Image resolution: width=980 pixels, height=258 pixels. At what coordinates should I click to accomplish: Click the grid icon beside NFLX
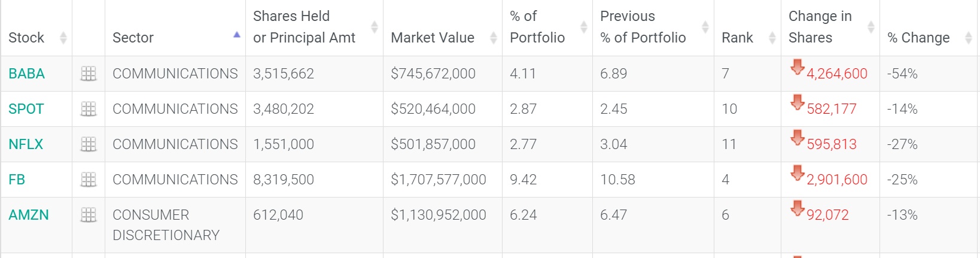click(x=89, y=144)
